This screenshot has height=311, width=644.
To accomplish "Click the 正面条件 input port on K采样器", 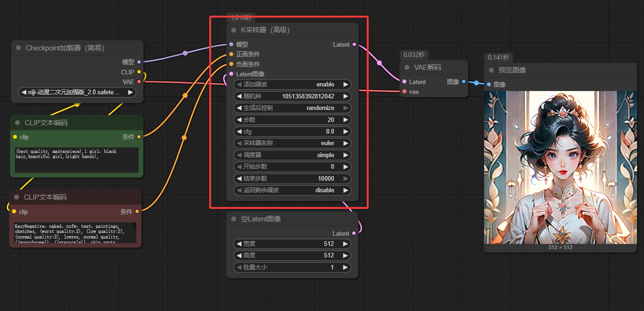I will pyautogui.click(x=231, y=54).
